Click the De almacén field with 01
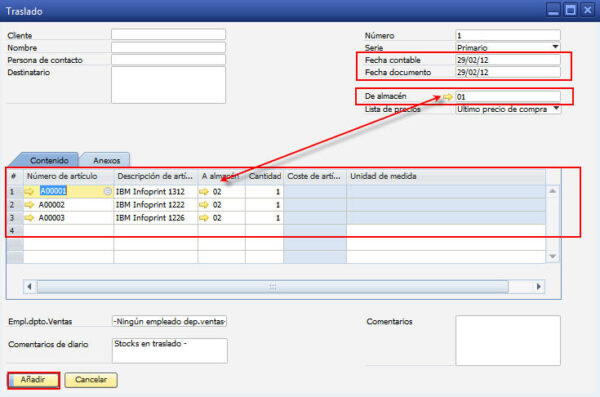Viewport: 600px width, 397px height. pyautogui.click(x=508, y=97)
